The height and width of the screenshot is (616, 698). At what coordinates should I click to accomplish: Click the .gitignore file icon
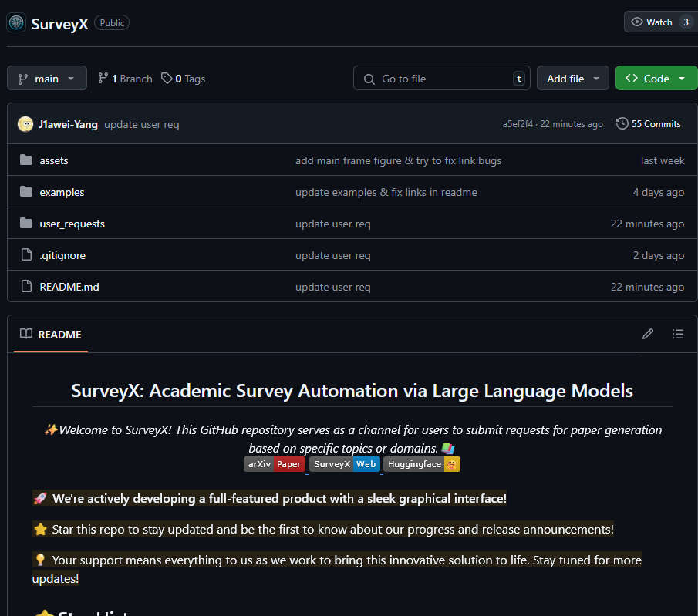tap(26, 254)
